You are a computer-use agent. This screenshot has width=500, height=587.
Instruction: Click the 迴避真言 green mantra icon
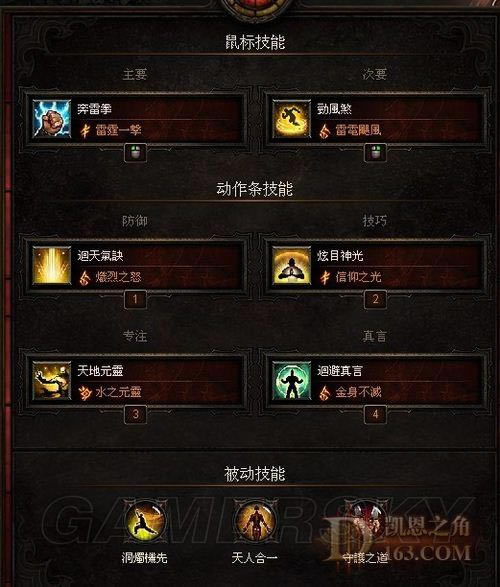[292, 381]
